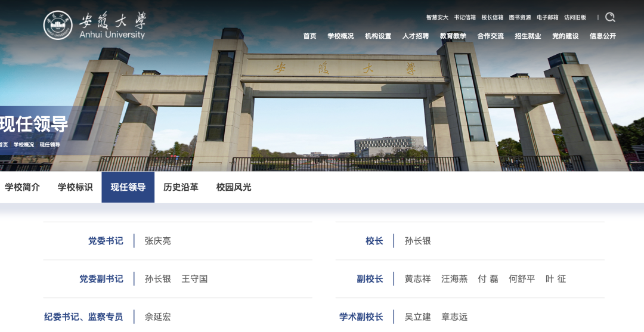Click the breadcrumb 学校概况 link

coord(24,144)
